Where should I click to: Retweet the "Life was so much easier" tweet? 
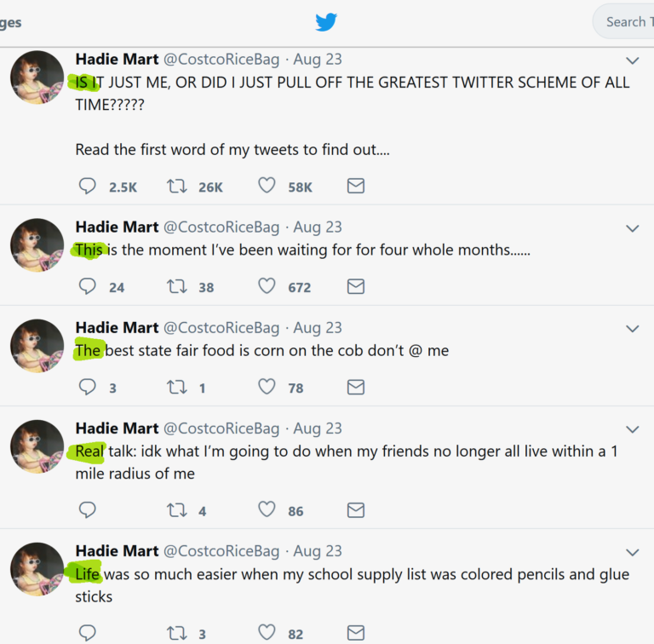tap(177, 633)
